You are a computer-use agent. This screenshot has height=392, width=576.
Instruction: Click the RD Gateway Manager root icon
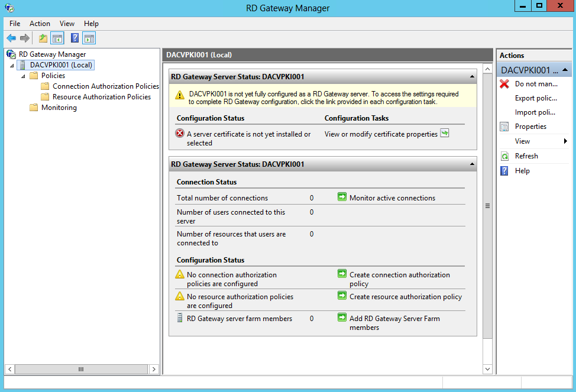(x=11, y=54)
